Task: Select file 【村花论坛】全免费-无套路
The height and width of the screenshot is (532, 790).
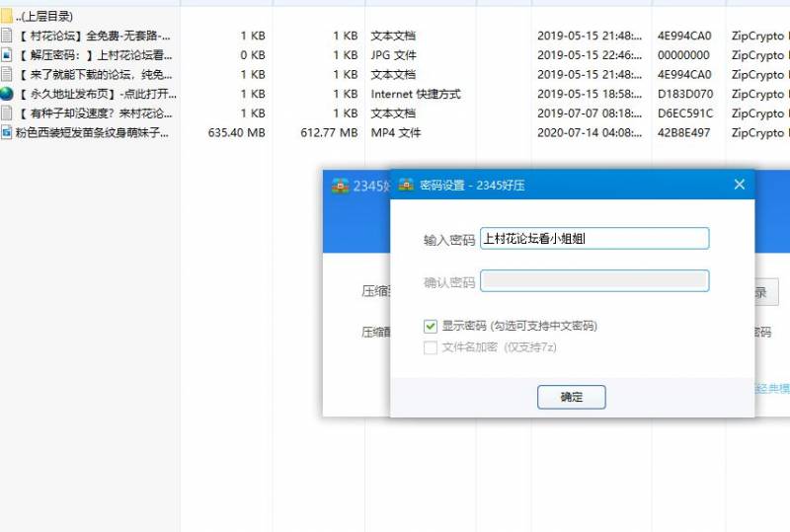Action: (x=95, y=36)
